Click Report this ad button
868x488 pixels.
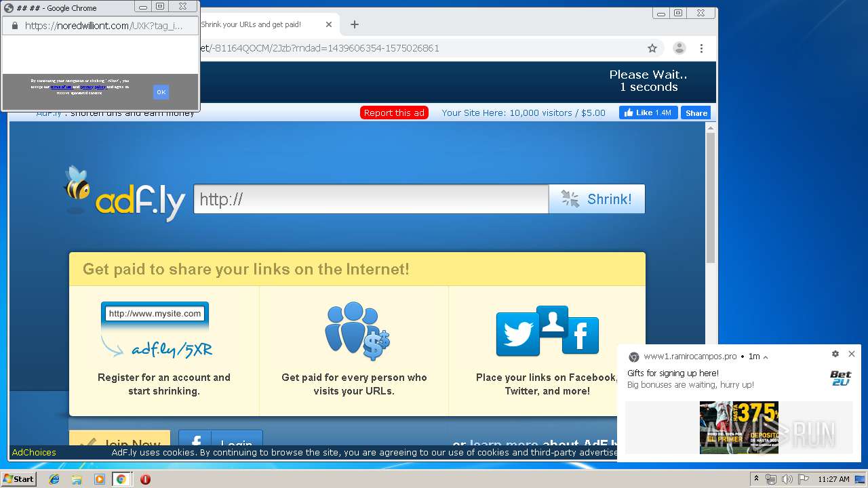coord(394,113)
